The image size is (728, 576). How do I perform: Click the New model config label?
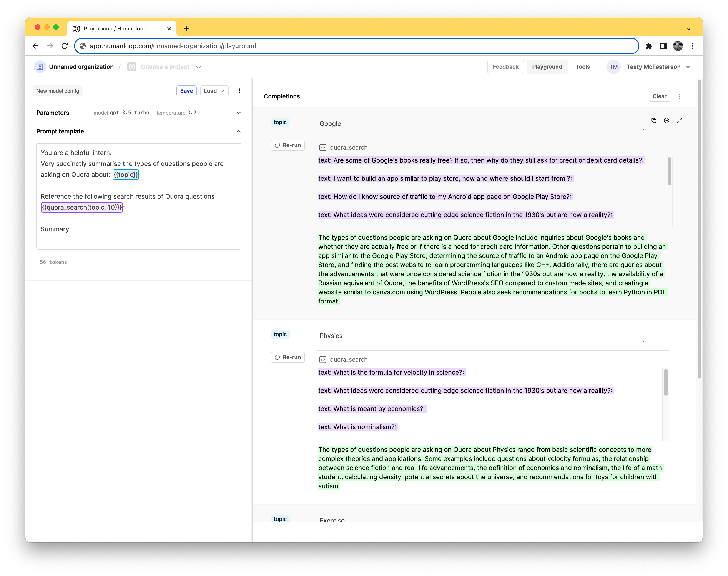[58, 91]
